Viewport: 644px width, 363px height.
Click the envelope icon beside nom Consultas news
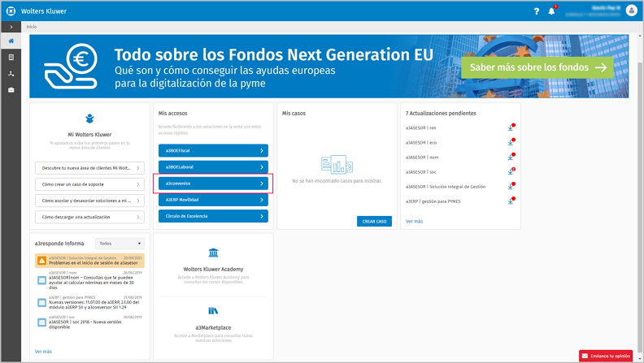point(42,280)
